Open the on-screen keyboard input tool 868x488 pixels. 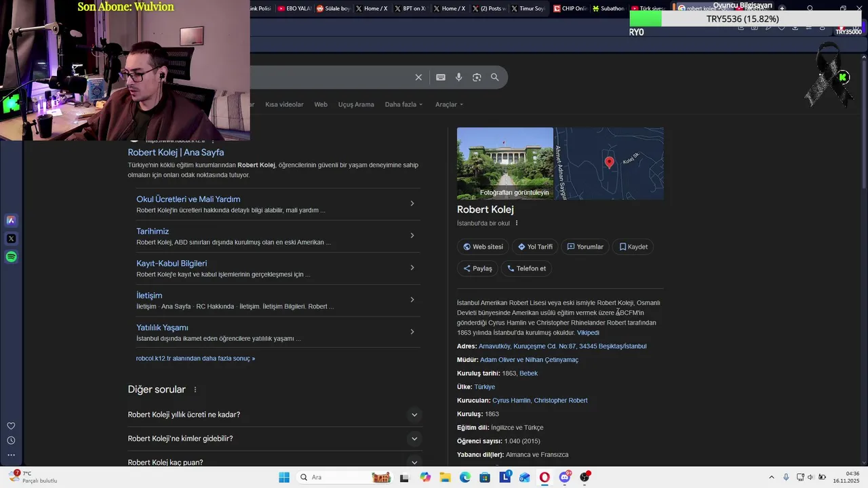441,77
